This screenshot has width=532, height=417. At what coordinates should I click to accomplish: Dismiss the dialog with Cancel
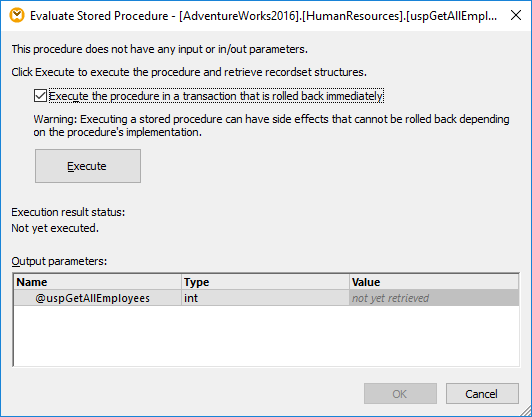(482, 394)
